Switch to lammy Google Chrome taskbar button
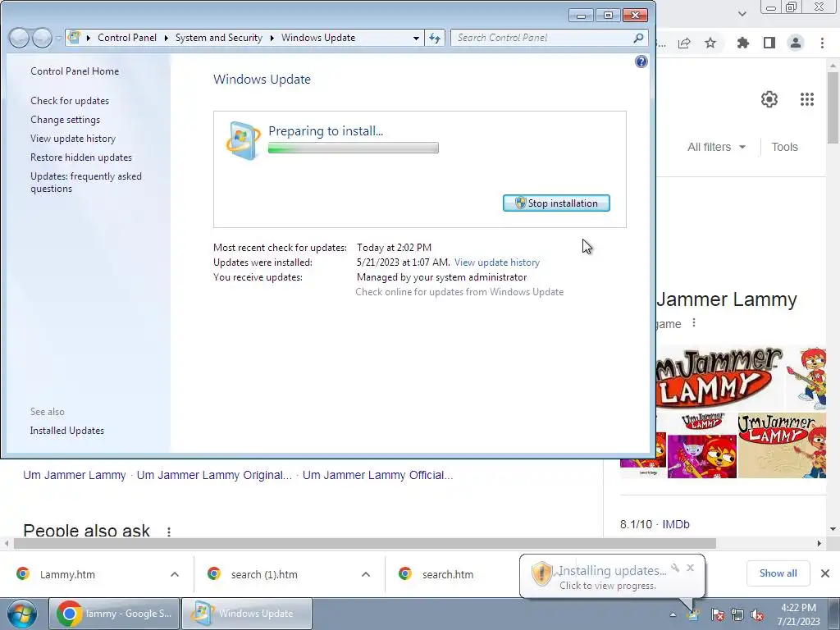The width and height of the screenshot is (840, 630). tap(115, 614)
